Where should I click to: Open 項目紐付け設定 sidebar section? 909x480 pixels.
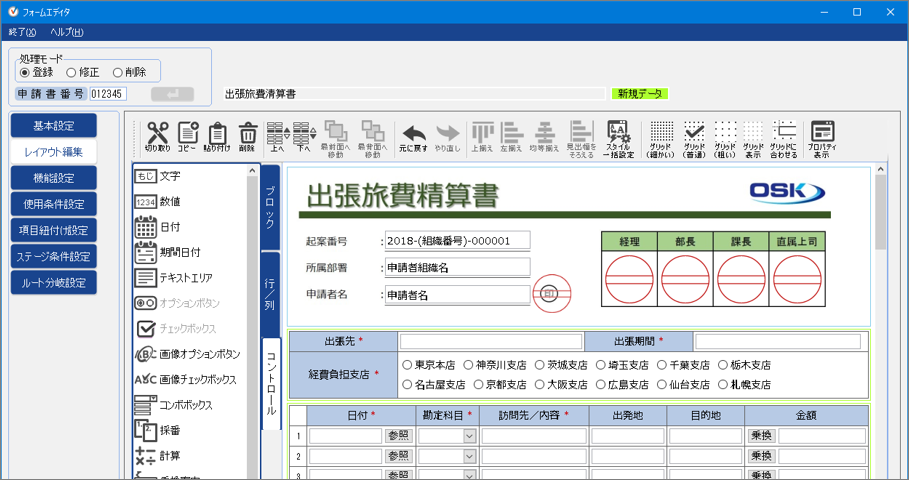click(x=53, y=230)
